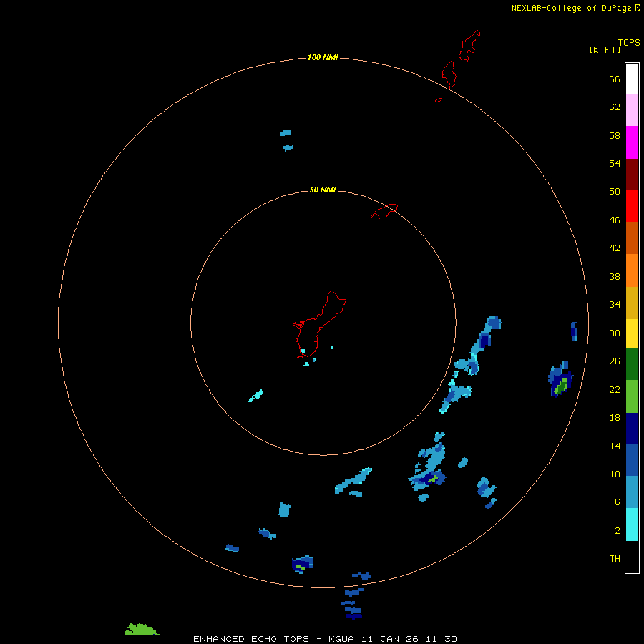The height and width of the screenshot is (644, 644).
Task: Click the '66' legend value
Action: (x=615, y=79)
